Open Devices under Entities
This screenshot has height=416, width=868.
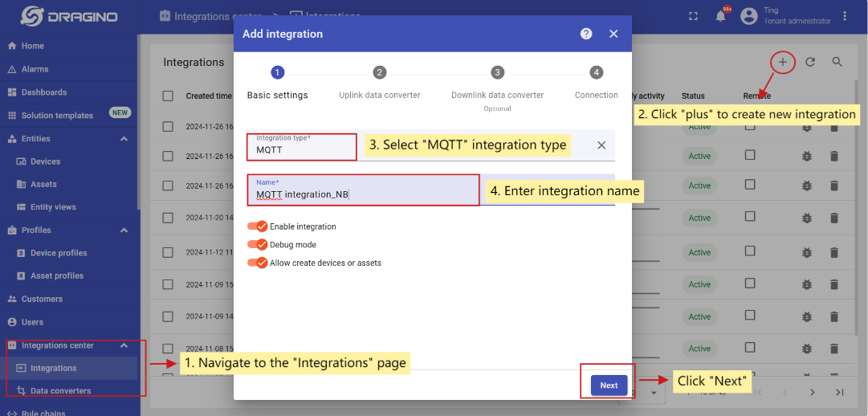pos(69,161)
